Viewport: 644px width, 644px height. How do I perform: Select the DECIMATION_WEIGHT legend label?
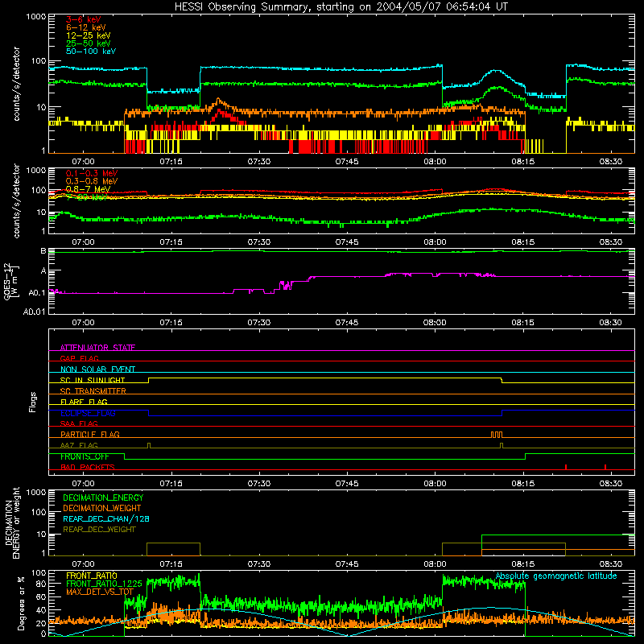pos(102,508)
